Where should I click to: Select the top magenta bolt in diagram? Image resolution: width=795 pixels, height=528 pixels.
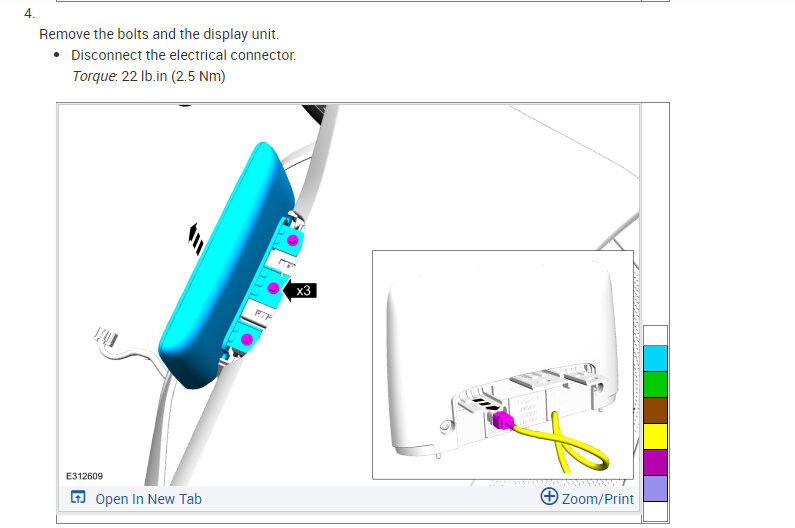[293, 240]
